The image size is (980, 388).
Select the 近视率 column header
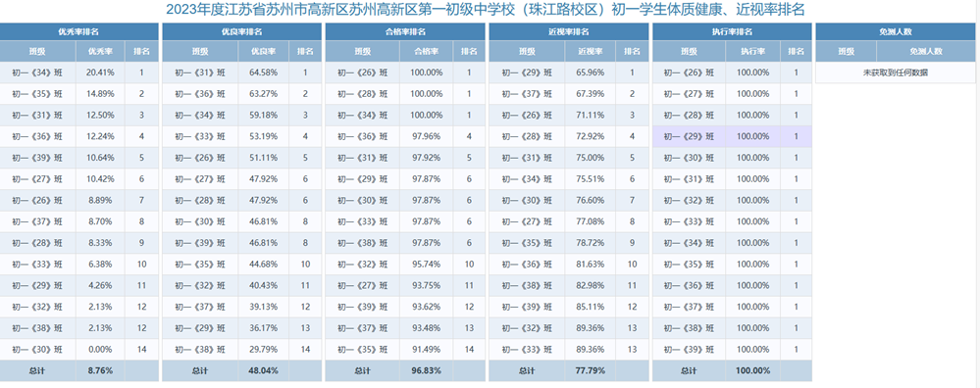[590, 51]
